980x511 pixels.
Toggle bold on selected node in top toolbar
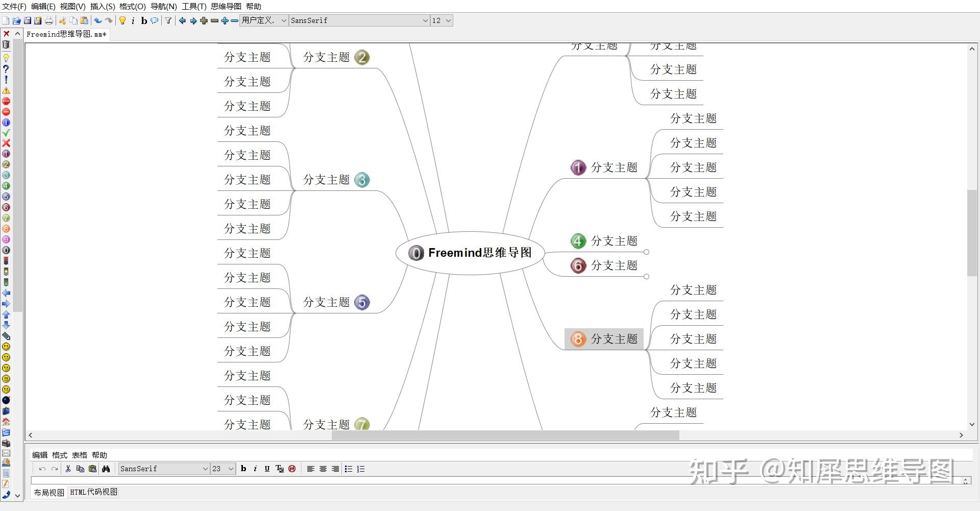144,20
